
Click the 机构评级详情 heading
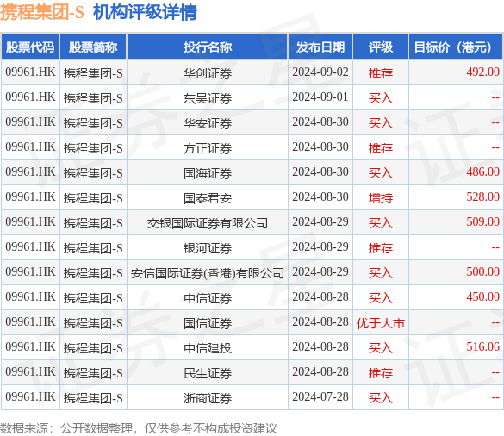pyautogui.click(x=145, y=12)
